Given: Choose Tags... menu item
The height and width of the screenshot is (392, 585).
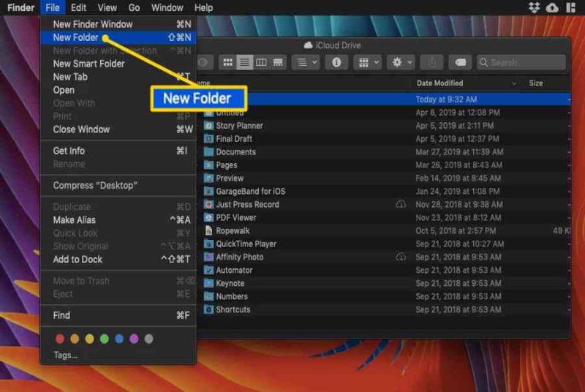Looking at the screenshot, I should point(118,355).
